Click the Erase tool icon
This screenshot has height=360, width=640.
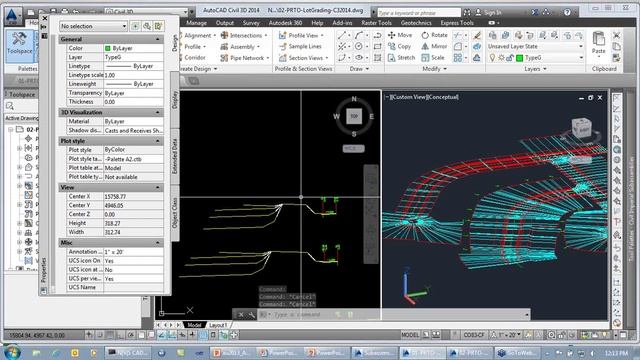coord(477,36)
